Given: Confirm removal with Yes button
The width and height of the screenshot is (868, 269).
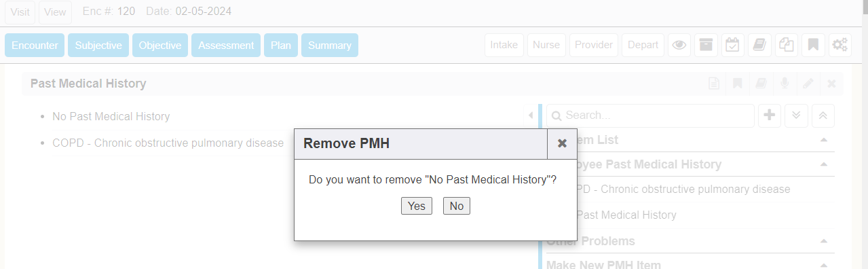Looking at the screenshot, I should [417, 206].
